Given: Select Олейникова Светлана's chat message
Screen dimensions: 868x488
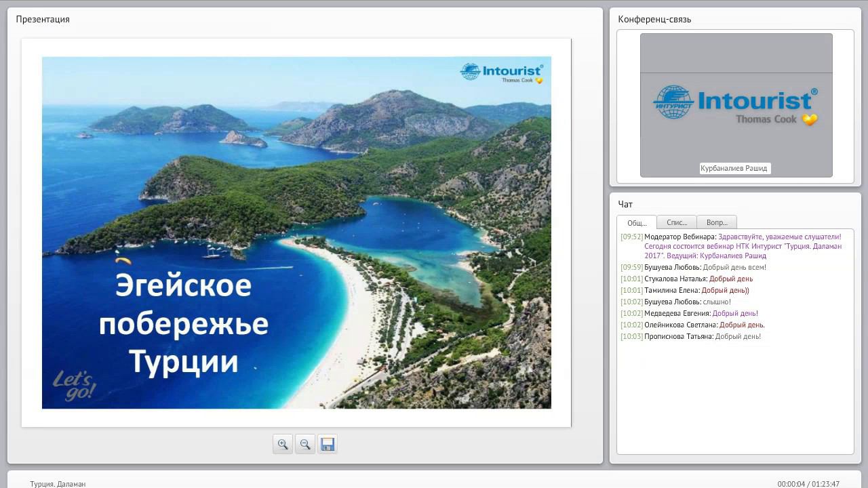Looking at the screenshot, I should pyautogui.click(x=693, y=325).
